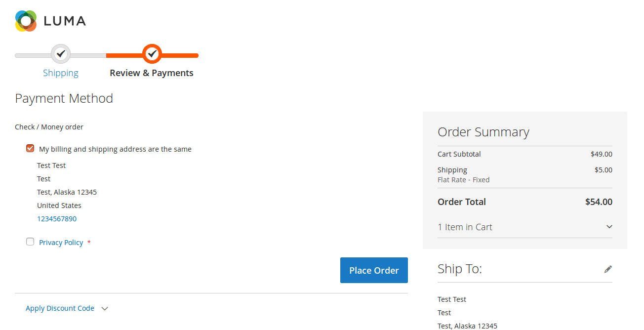
Task: Select the Check / Money order payment method
Action: tap(49, 126)
